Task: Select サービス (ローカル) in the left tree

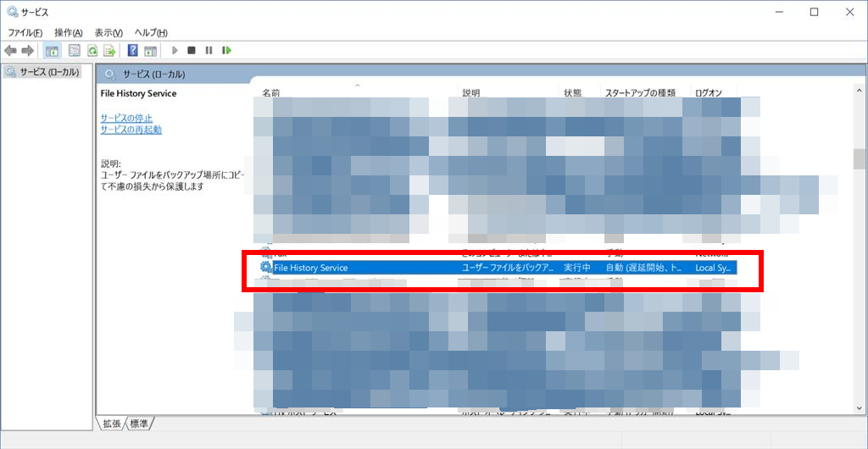Action: click(x=49, y=72)
